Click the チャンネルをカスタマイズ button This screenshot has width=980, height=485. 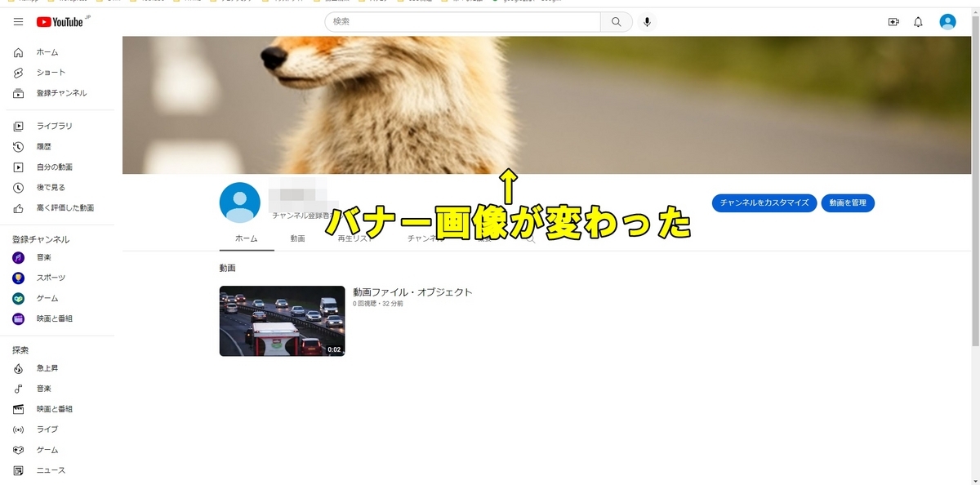coord(764,202)
